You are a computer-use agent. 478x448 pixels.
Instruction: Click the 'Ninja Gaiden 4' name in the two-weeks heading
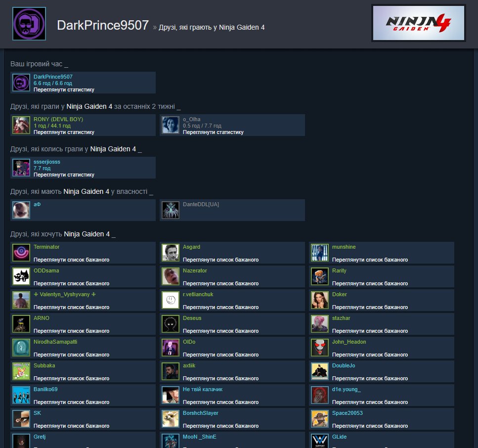point(89,106)
